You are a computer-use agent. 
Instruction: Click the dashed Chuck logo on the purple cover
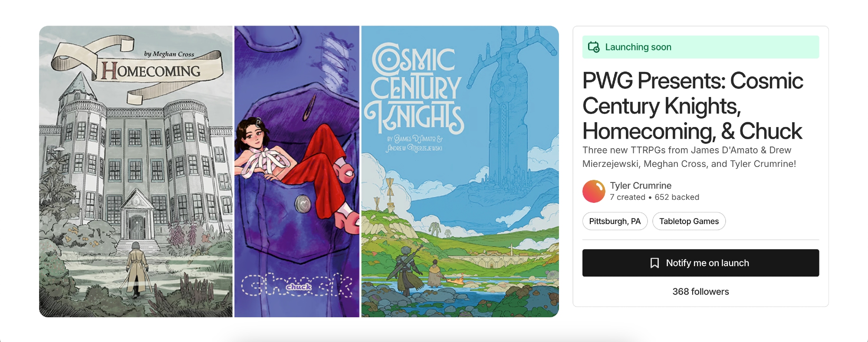(297, 286)
